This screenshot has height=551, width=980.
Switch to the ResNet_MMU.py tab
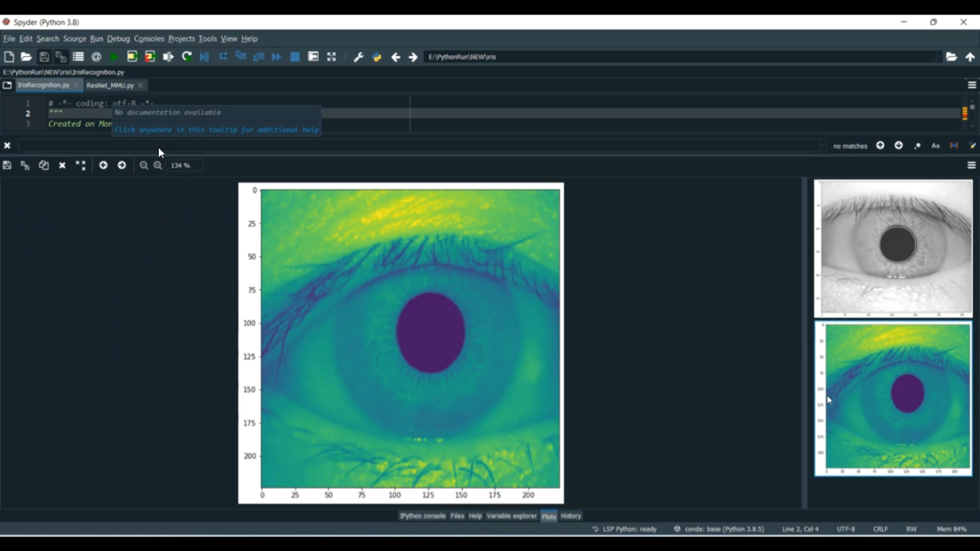110,85
